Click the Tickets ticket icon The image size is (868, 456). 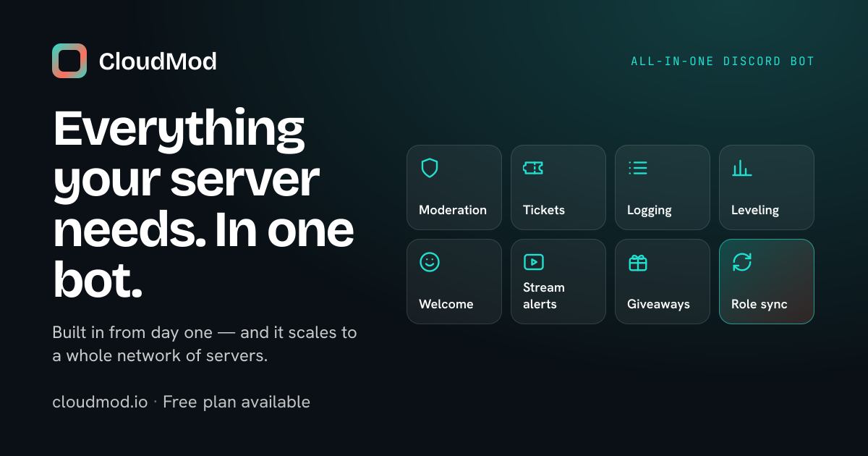point(533,168)
